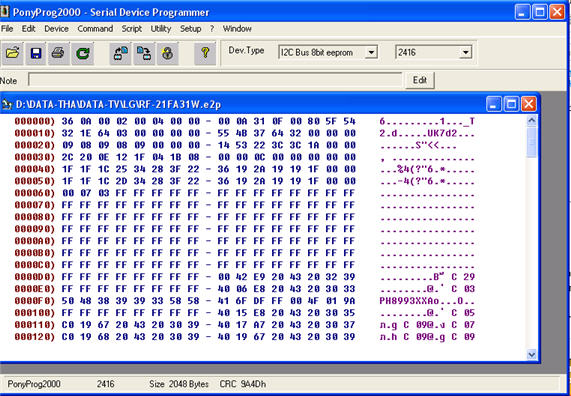Select address 0000F0) row label
The height and width of the screenshot is (396, 571).
tap(35, 301)
